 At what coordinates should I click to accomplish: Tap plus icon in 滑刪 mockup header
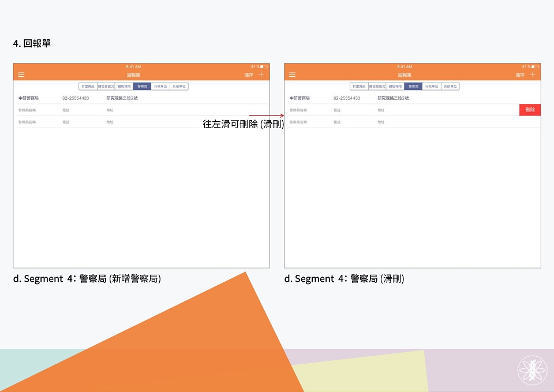tap(532, 74)
